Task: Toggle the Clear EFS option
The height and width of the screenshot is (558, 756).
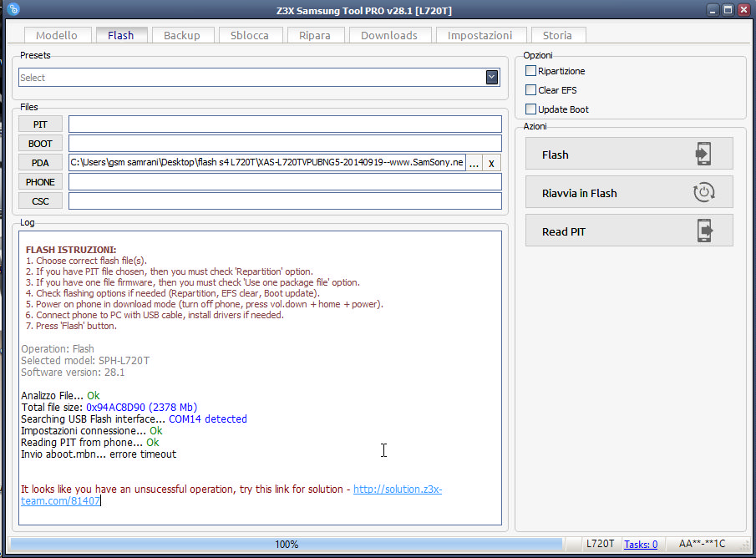Action: [530, 89]
